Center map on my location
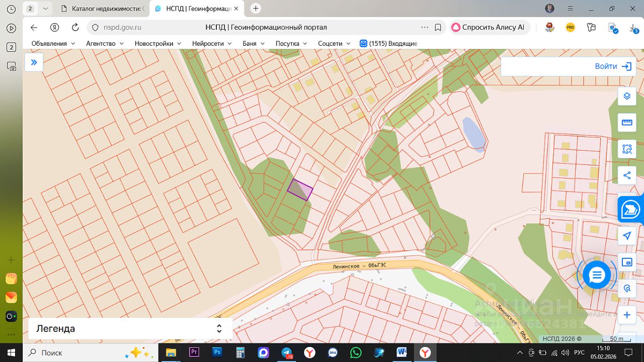Viewport: 644px width, 362px height. 627,236
